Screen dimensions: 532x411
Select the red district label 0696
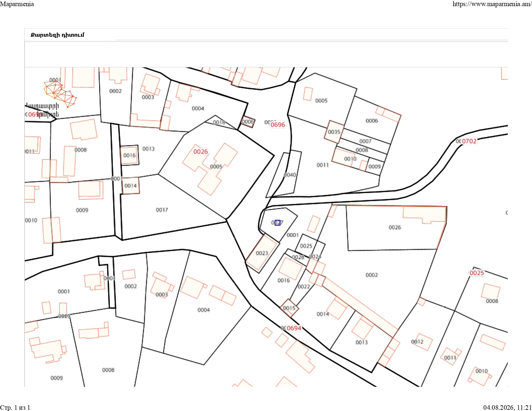pos(278,125)
